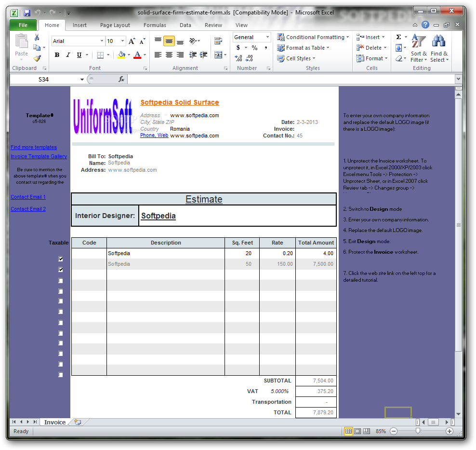
Task: Switch to Page Layout ribbon tab
Action: 115,25
